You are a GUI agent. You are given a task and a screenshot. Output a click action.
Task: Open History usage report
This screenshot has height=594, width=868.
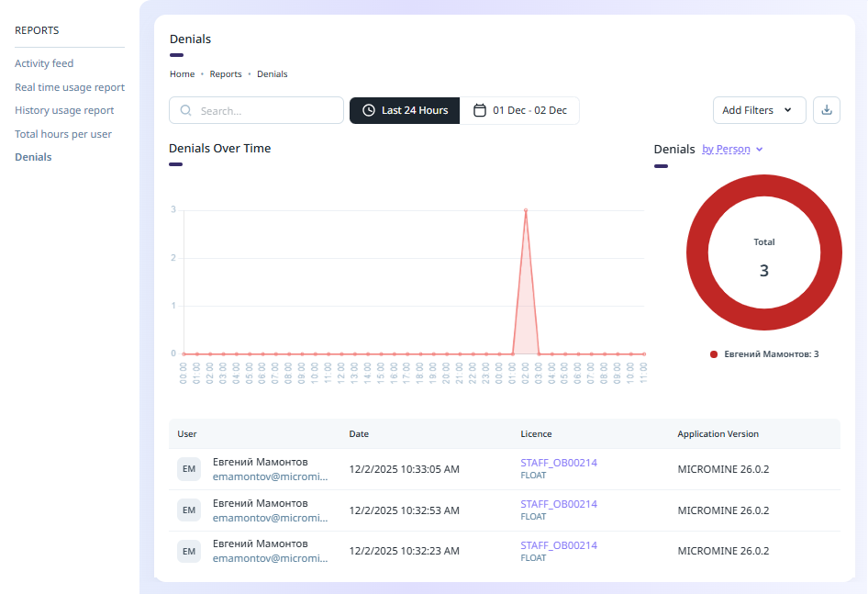tap(64, 110)
